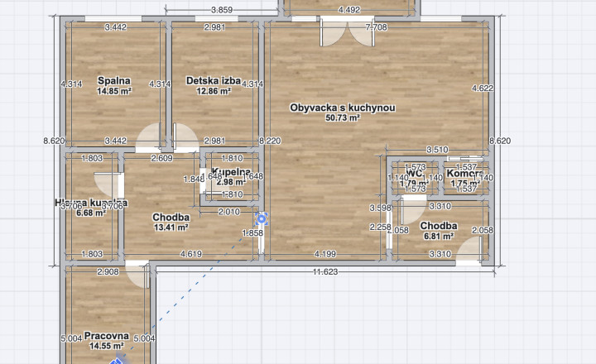596x364 pixels.
Task: Select the Detska izba door swing
Action: pos(185,138)
